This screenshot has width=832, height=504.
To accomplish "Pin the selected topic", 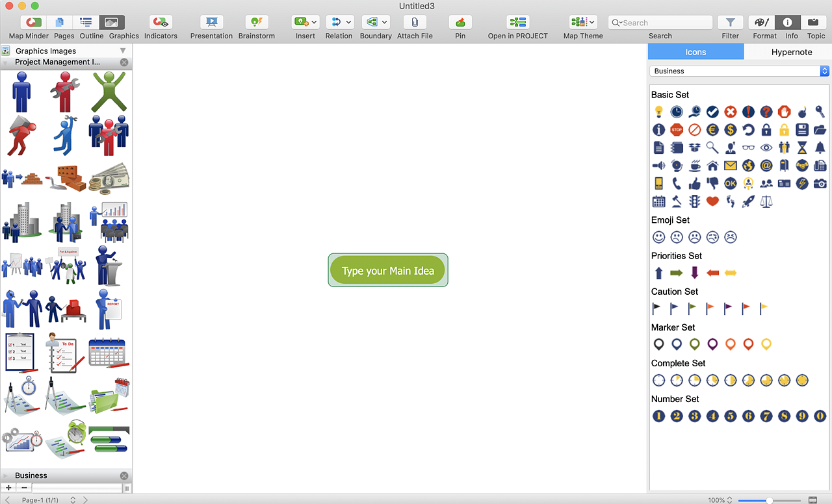I will pos(460,22).
